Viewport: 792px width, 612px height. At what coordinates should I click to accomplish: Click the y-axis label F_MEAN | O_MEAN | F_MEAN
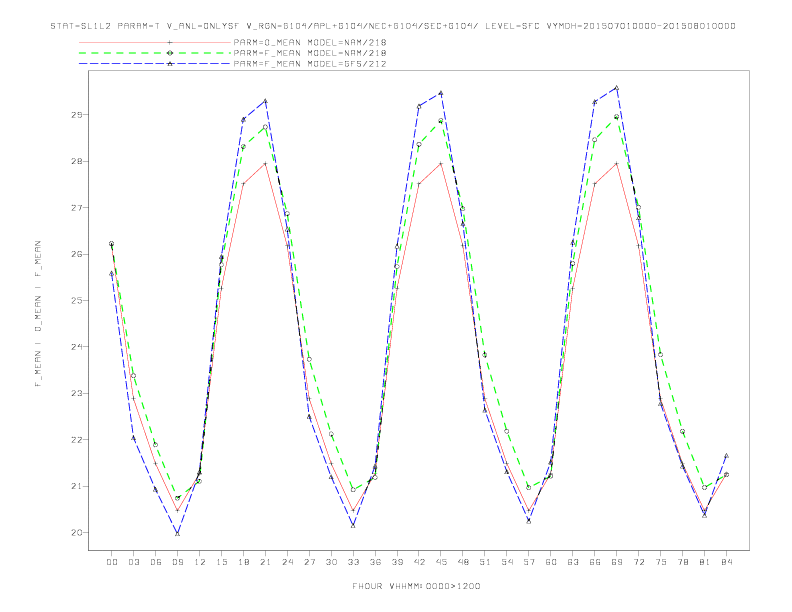pos(38,314)
